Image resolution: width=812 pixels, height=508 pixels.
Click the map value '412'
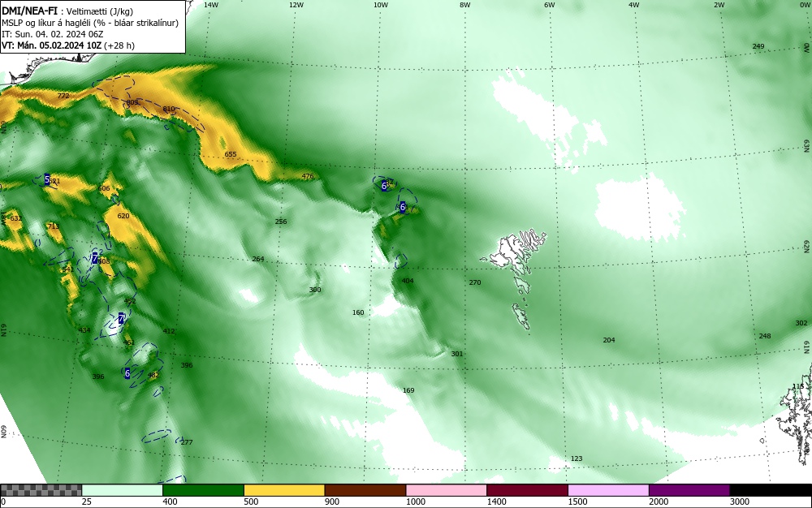point(169,332)
